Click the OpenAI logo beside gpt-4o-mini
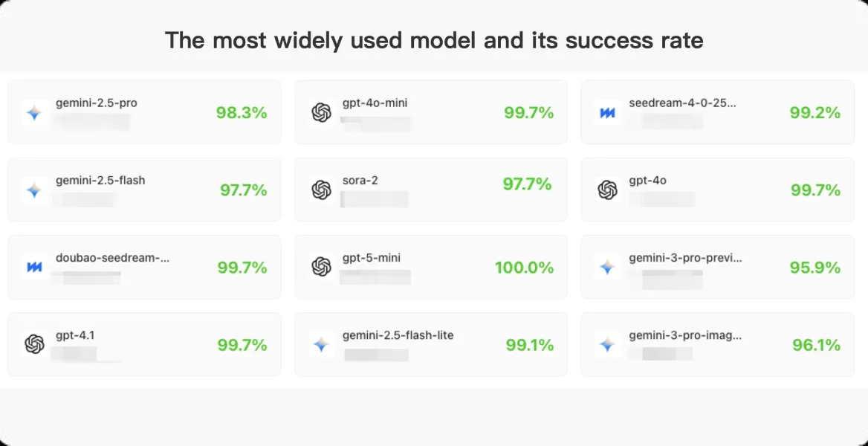The image size is (868, 446). (x=320, y=112)
